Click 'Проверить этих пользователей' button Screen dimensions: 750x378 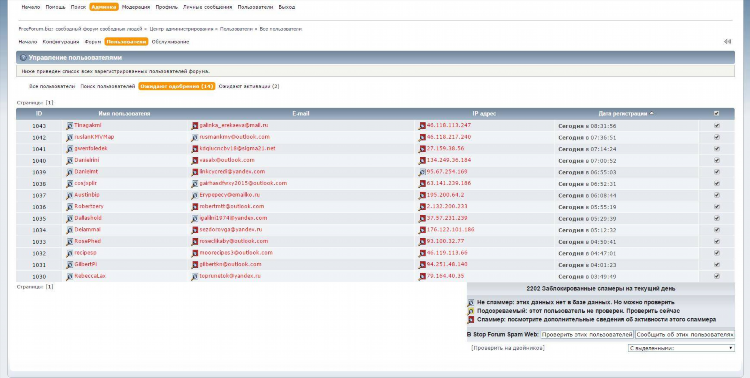click(587, 334)
